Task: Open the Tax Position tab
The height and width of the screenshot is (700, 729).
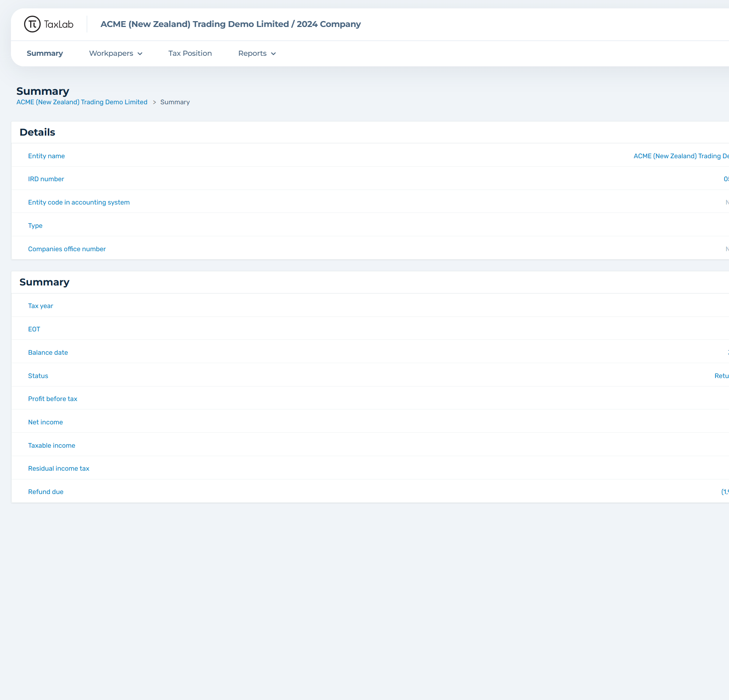Action: pyautogui.click(x=190, y=53)
